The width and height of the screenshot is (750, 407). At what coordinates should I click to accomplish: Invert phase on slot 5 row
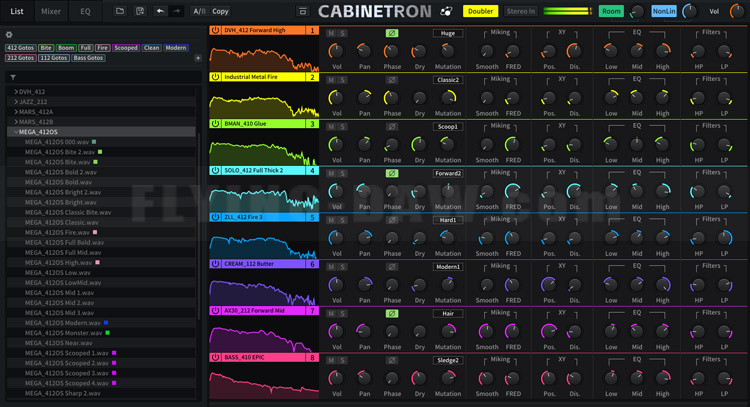click(392, 220)
